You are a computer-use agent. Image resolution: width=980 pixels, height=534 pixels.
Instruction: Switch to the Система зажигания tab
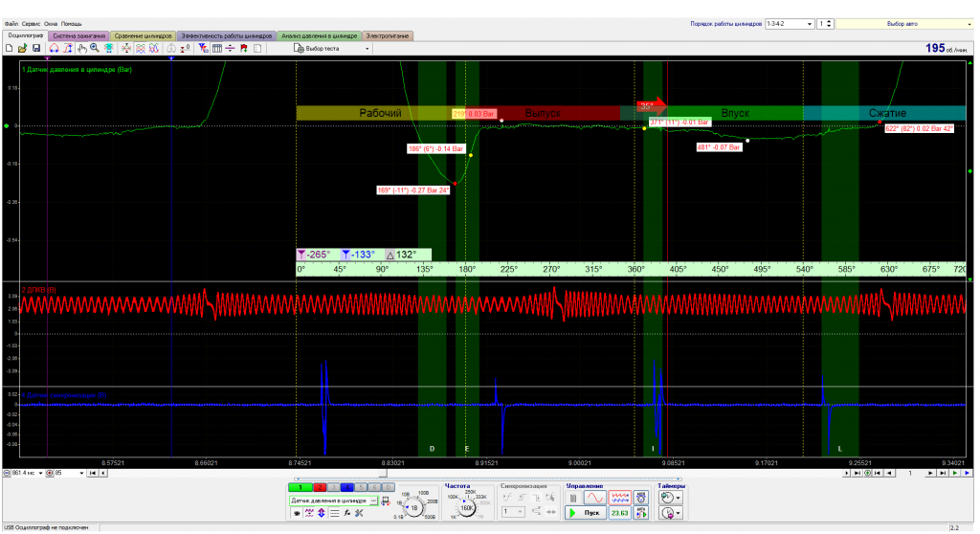(x=79, y=36)
